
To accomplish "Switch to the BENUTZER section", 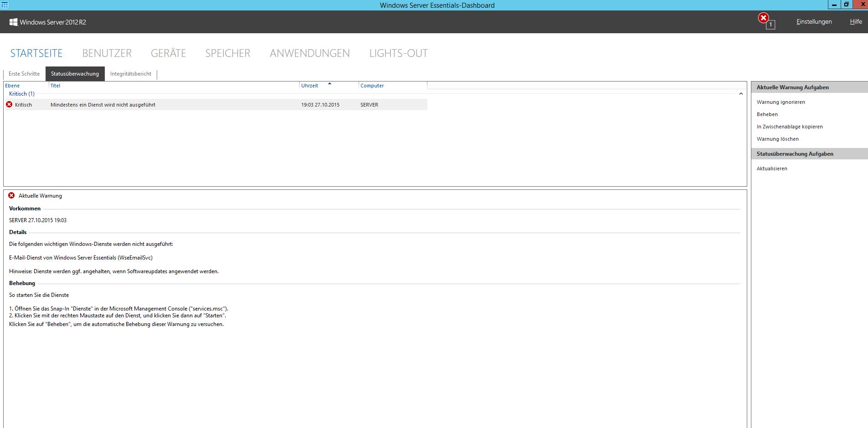I will [107, 53].
